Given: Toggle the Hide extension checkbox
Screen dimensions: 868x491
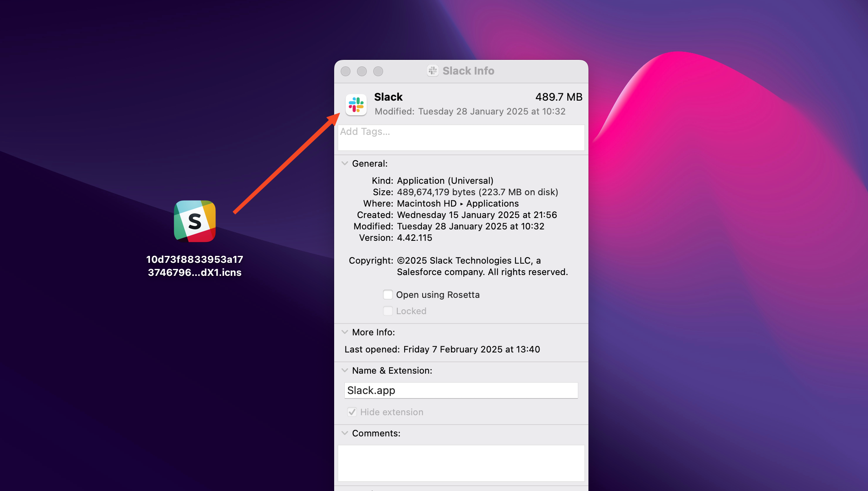Looking at the screenshot, I should (x=352, y=412).
